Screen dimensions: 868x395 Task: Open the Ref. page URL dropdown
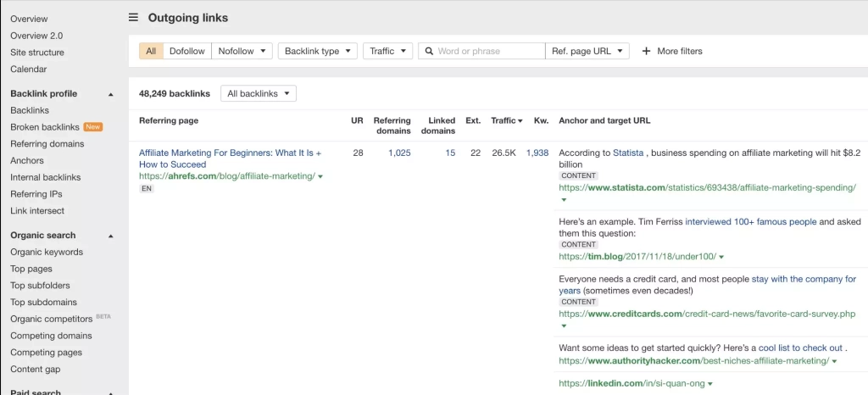(587, 51)
